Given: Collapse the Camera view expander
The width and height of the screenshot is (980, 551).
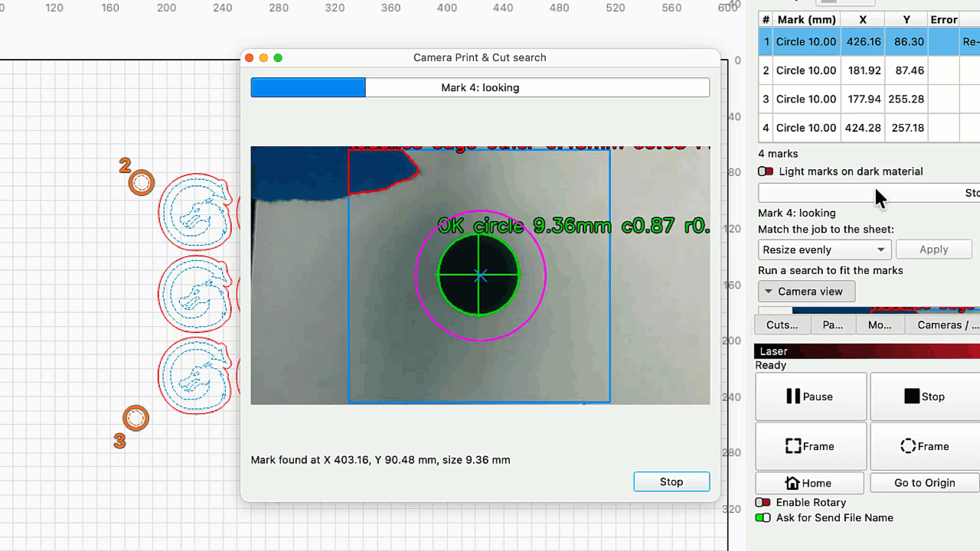Looking at the screenshot, I should [806, 292].
